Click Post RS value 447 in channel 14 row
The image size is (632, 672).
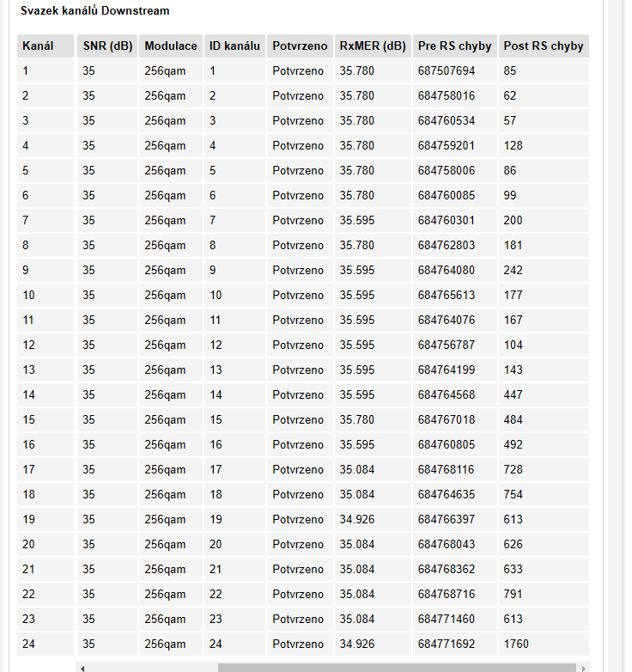tap(513, 394)
